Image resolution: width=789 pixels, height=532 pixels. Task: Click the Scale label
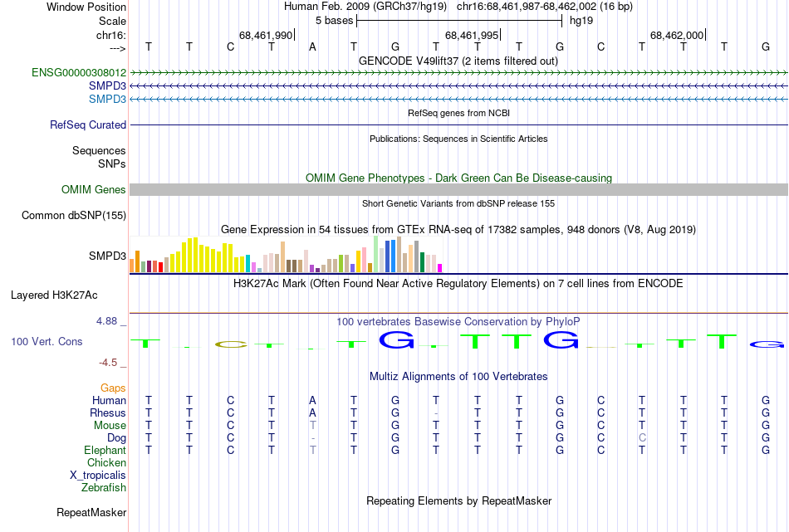113,21
